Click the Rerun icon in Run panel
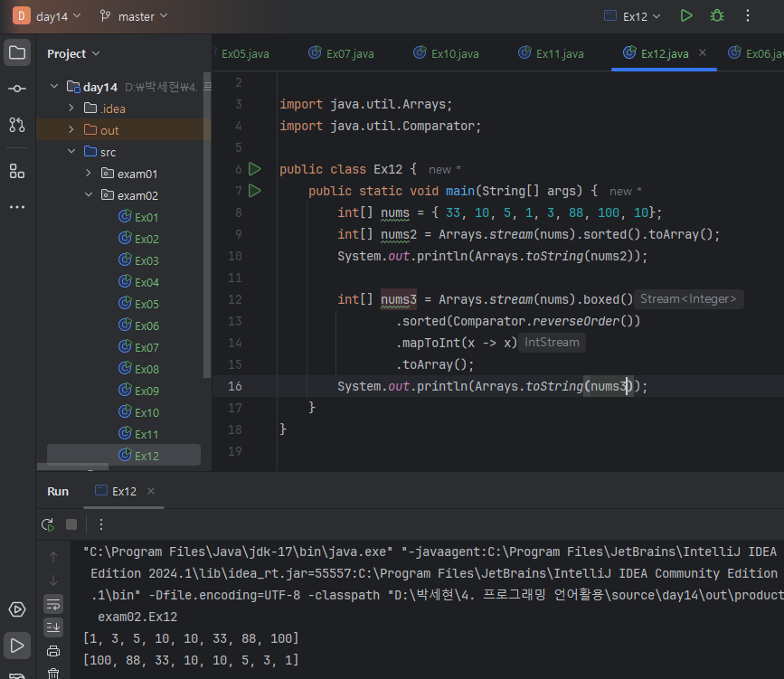The height and width of the screenshot is (679, 784). pyautogui.click(x=48, y=524)
